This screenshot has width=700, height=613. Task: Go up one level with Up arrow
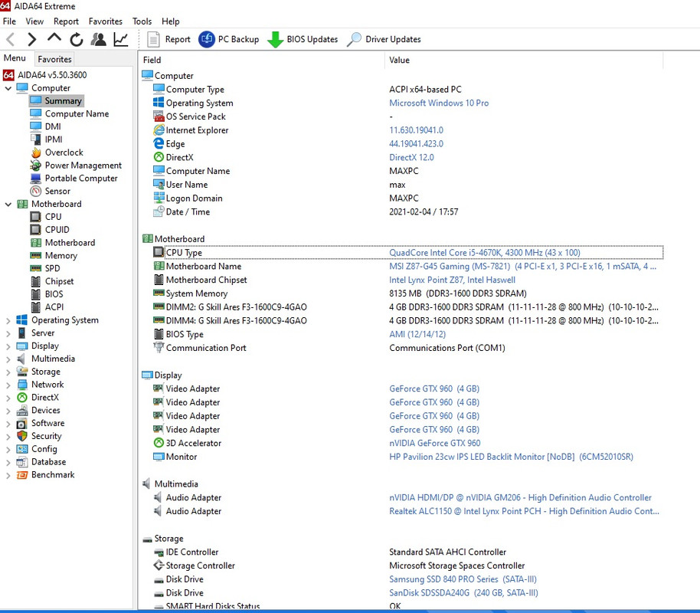[x=54, y=39]
